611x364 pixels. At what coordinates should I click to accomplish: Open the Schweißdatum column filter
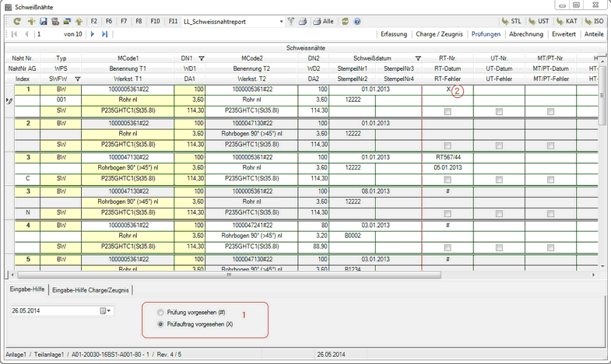click(417, 58)
